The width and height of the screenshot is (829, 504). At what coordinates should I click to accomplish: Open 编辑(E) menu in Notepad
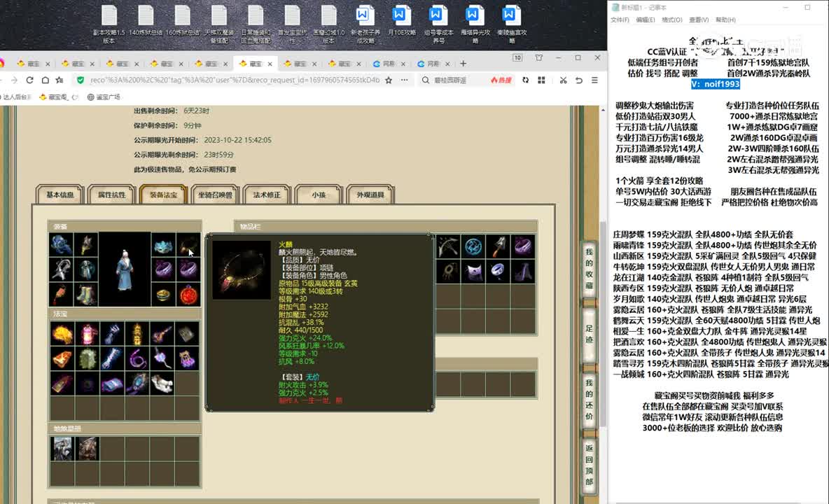coord(645,20)
